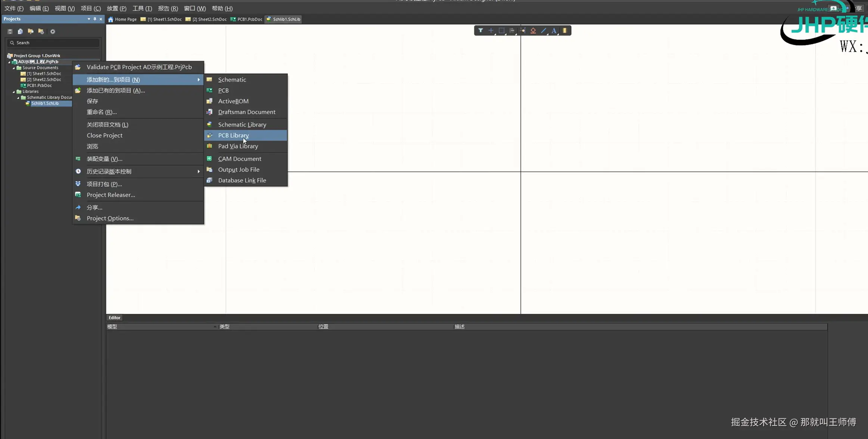Switch to the PCB1.PcbDoc tab
The width and height of the screenshot is (868, 439).
246,19
